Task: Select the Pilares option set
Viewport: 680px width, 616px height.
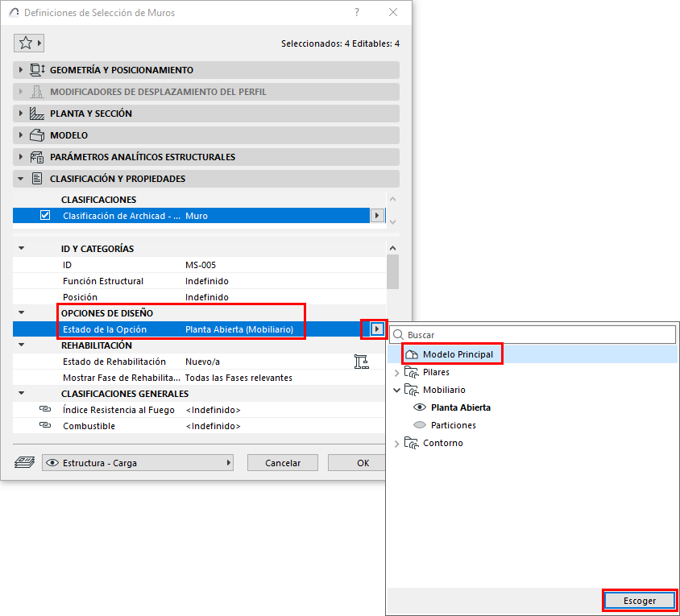Action: click(x=436, y=372)
